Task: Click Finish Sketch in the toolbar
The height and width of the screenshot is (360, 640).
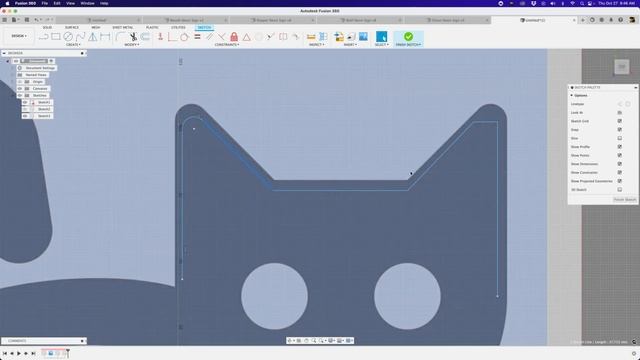Action: tap(408, 38)
